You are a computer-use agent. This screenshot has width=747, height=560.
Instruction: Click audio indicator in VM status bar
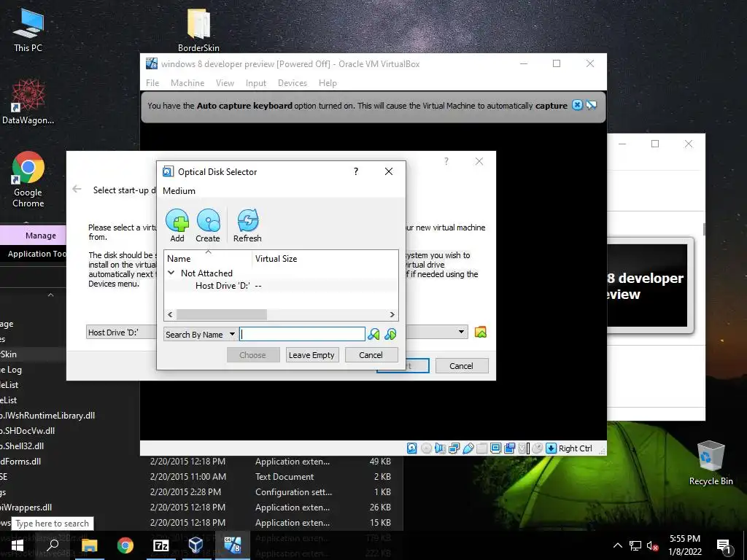[440, 448]
